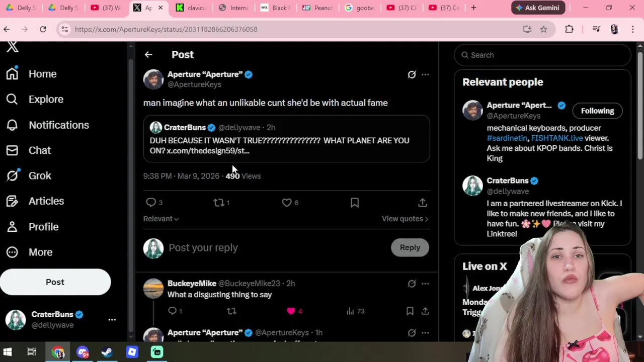Switch to the goobe Google tab
Image resolution: width=644 pixels, height=362 pixels.
click(360, 8)
